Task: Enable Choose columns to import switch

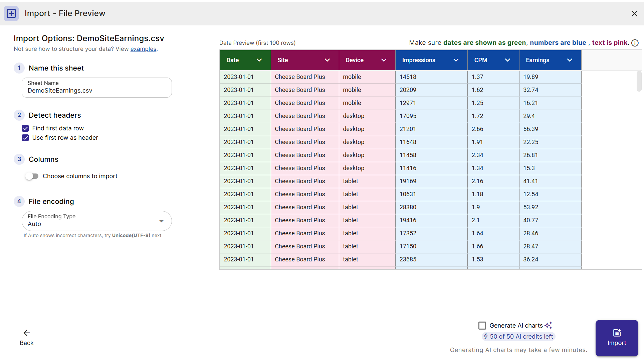Action: pos(32,176)
